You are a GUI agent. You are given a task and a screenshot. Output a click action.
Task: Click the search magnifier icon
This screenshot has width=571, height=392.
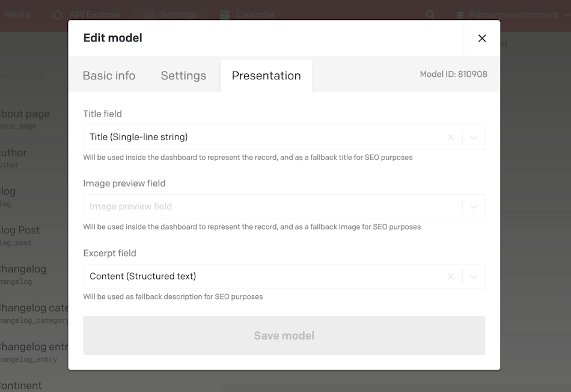pyautogui.click(x=430, y=14)
